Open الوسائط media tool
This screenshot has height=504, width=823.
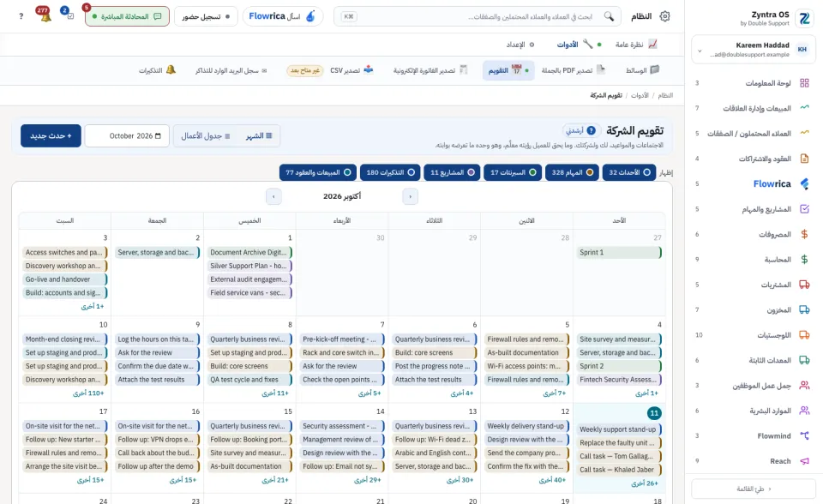click(642, 69)
